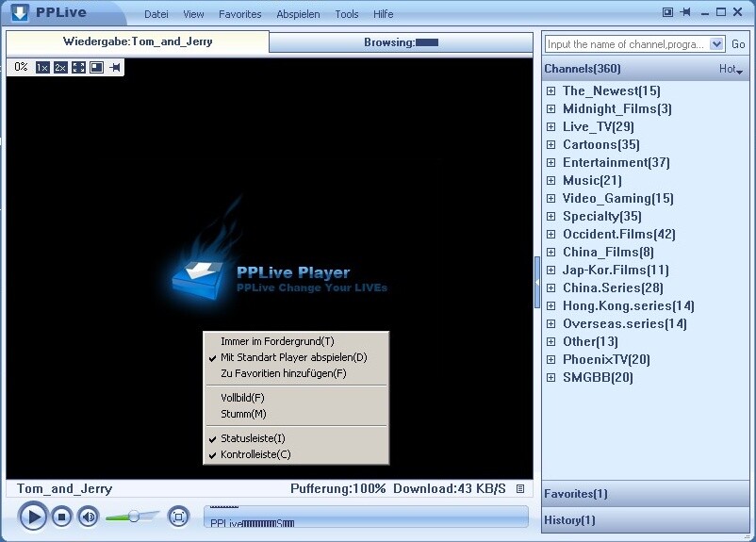Expand Music(21) category
Viewport: 756px width, 542px height.
551,180
